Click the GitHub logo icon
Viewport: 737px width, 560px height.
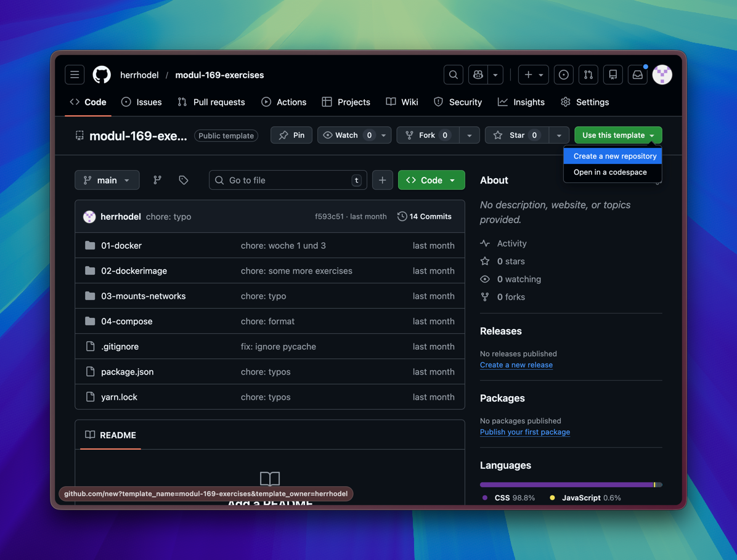click(102, 75)
